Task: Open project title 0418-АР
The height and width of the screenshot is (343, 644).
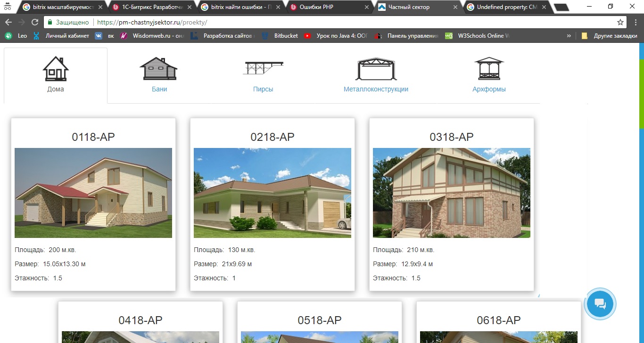Action: coord(140,320)
